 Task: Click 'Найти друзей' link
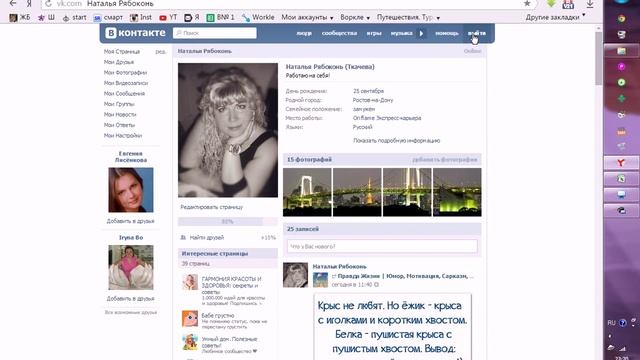tap(207, 238)
